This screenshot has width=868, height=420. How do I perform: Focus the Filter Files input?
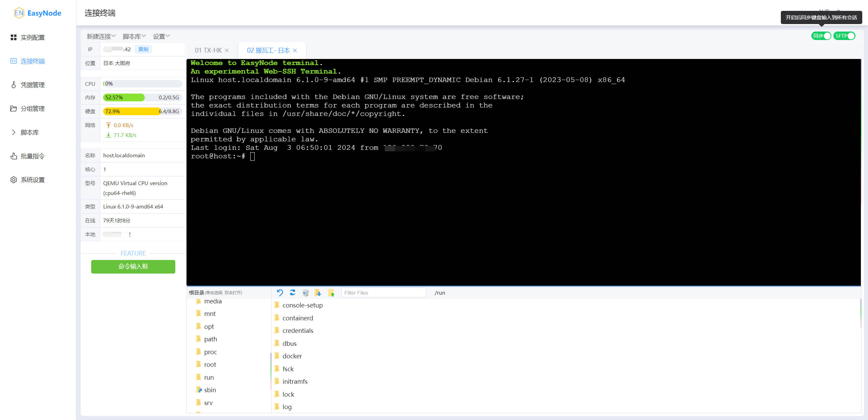(x=383, y=293)
